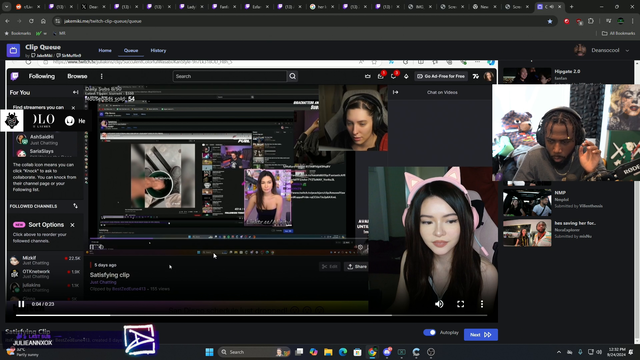The height and width of the screenshot is (360, 640).
Task: Reload the page with browser refresh icon
Action: tap(31, 21)
